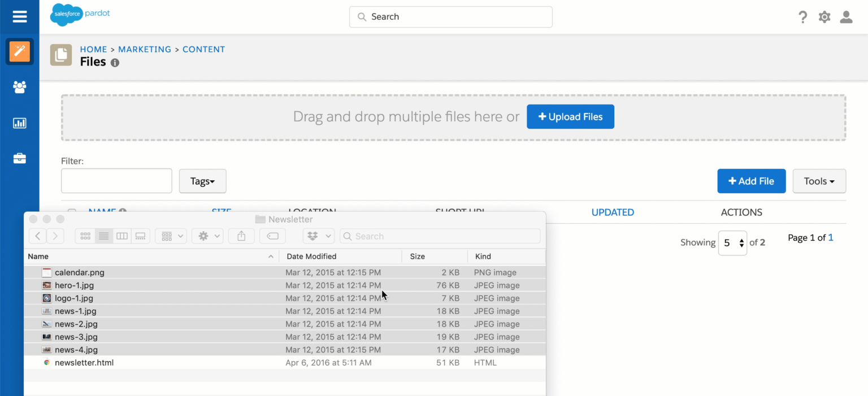Click the Share icon in Finder toolbar
868x396 pixels.
(x=241, y=236)
